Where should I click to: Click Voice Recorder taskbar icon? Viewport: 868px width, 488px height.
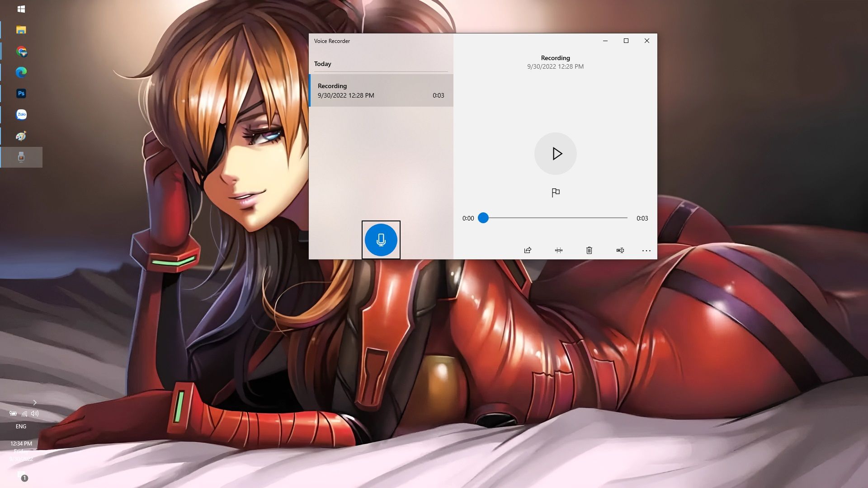point(21,157)
